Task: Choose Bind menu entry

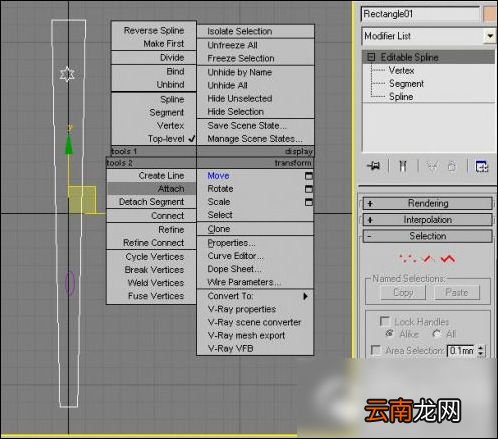Action: [x=154, y=71]
